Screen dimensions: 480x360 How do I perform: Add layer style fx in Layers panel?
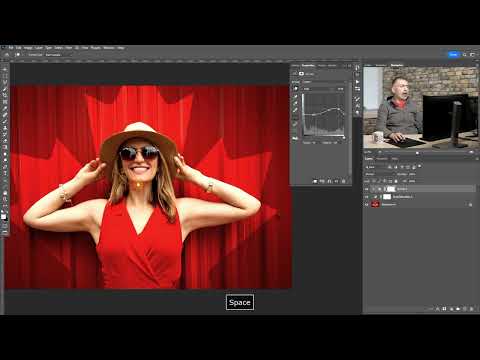click(438, 309)
